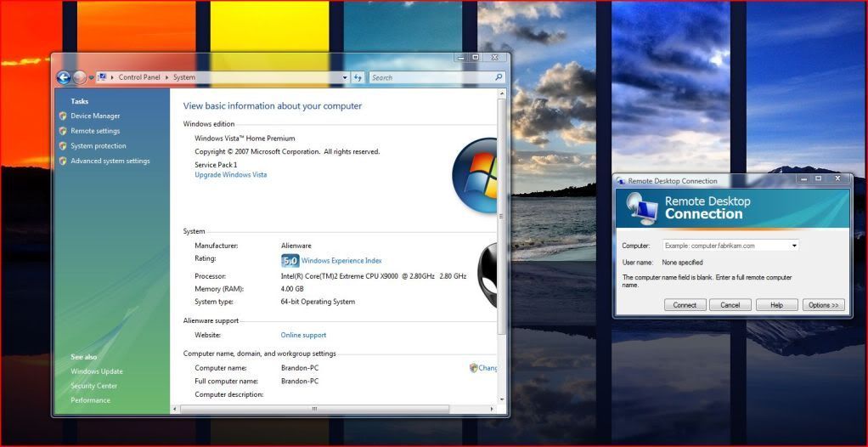Click Cancel in Remote Desktop Connection

(730, 305)
